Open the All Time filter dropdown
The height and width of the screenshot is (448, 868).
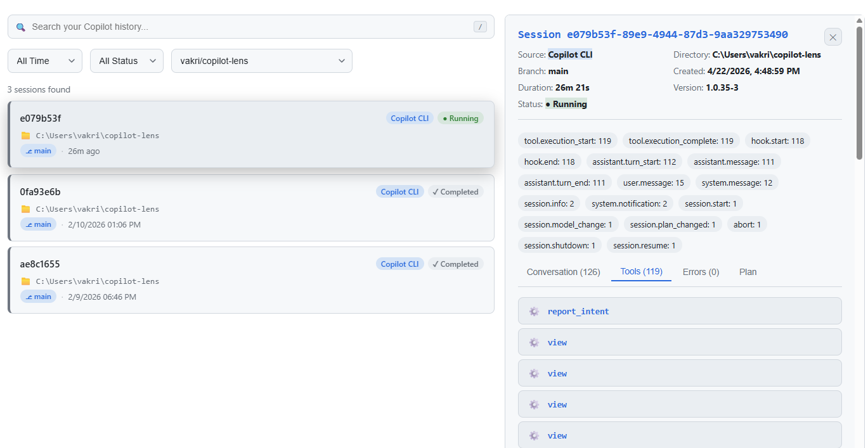pos(45,61)
